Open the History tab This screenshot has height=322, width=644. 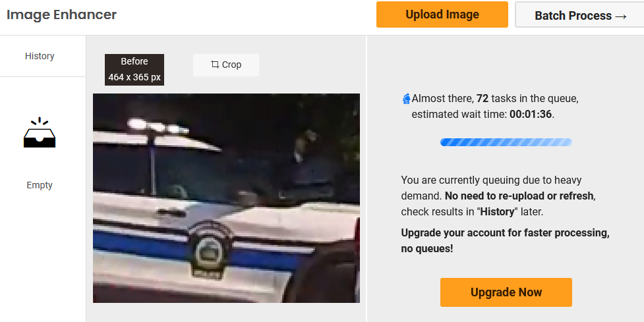[40, 56]
